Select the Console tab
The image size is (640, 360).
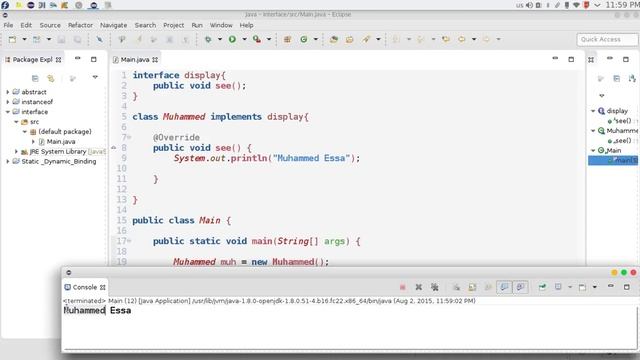click(85, 287)
